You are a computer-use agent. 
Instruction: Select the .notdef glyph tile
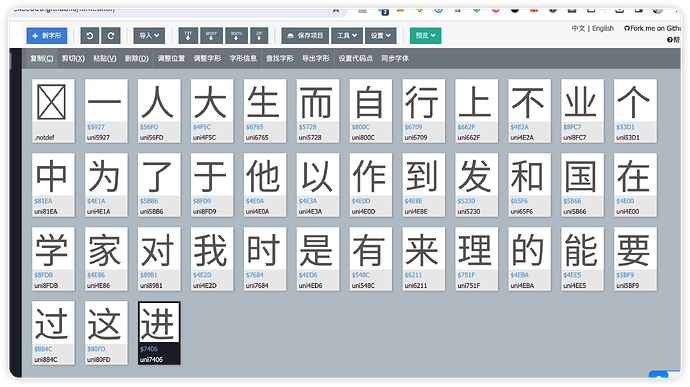point(53,111)
